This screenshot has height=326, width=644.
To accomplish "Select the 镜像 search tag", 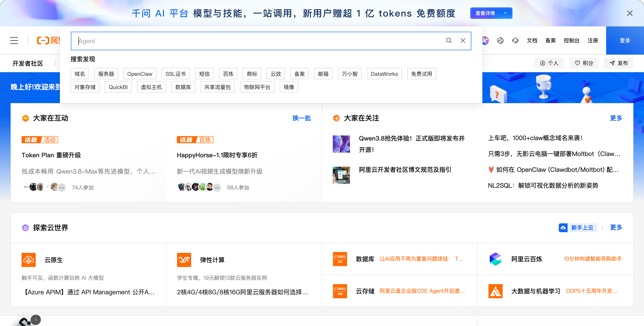I will (x=289, y=87).
